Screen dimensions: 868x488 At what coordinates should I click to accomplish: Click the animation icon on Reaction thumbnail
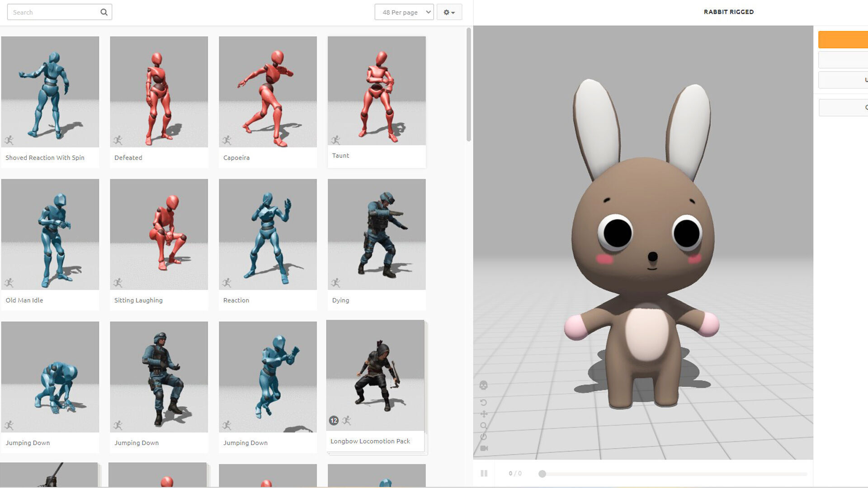coord(227,283)
